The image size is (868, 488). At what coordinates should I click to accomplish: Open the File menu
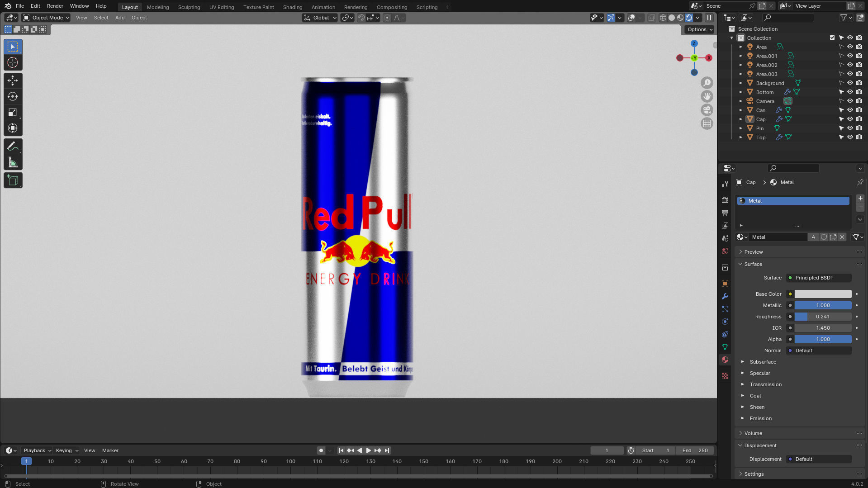(x=20, y=6)
